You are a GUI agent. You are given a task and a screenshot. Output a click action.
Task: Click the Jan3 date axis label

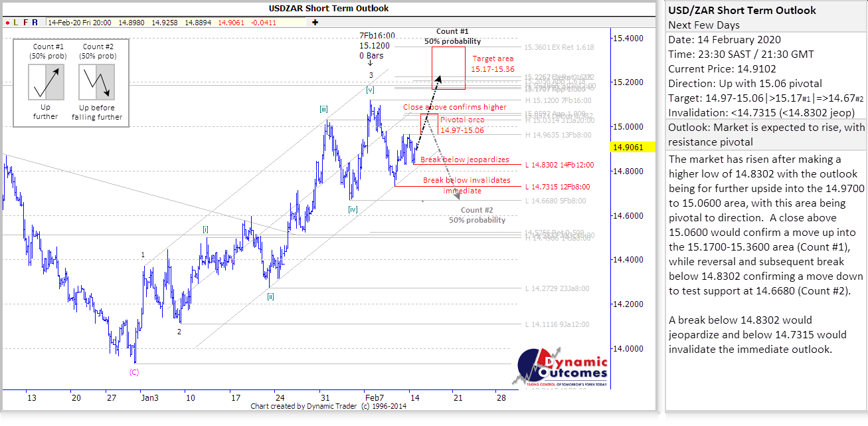tap(149, 397)
